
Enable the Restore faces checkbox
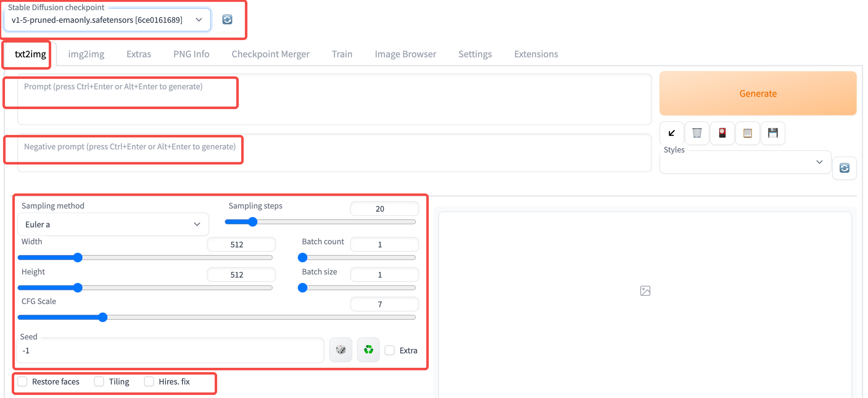pyautogui.click(x=22, y=381)
